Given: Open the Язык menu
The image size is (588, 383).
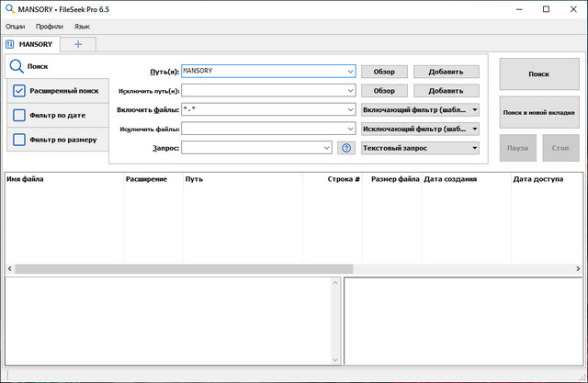Looking at the screenshot, I should (x=82, y=27).
